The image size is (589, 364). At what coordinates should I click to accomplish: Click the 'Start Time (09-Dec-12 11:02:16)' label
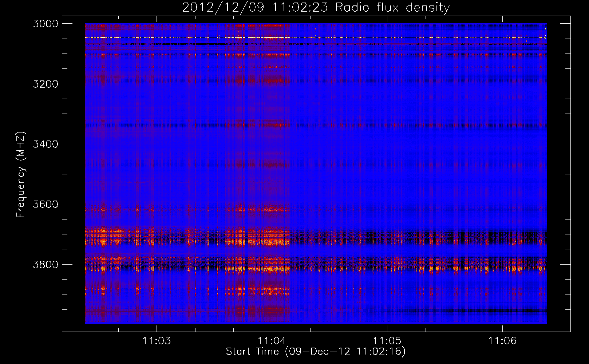[316, 351]
